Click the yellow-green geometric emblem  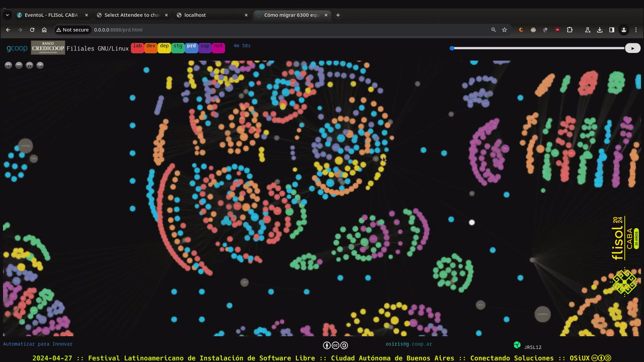(625, 282)
